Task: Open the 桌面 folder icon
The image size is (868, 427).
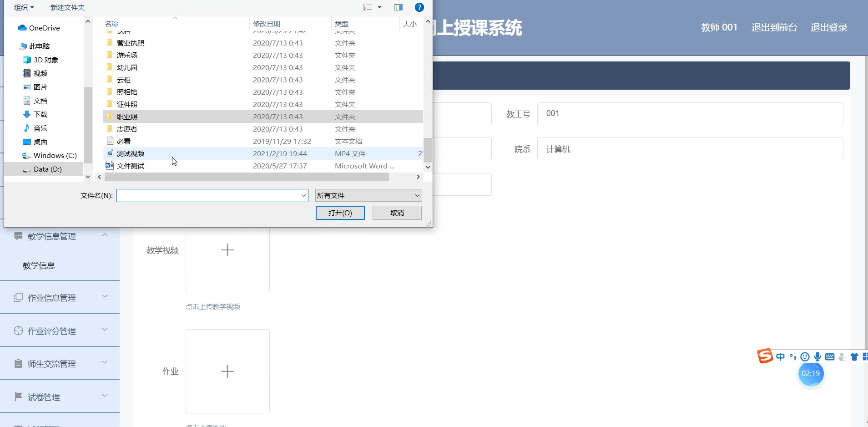Action: 27,142
